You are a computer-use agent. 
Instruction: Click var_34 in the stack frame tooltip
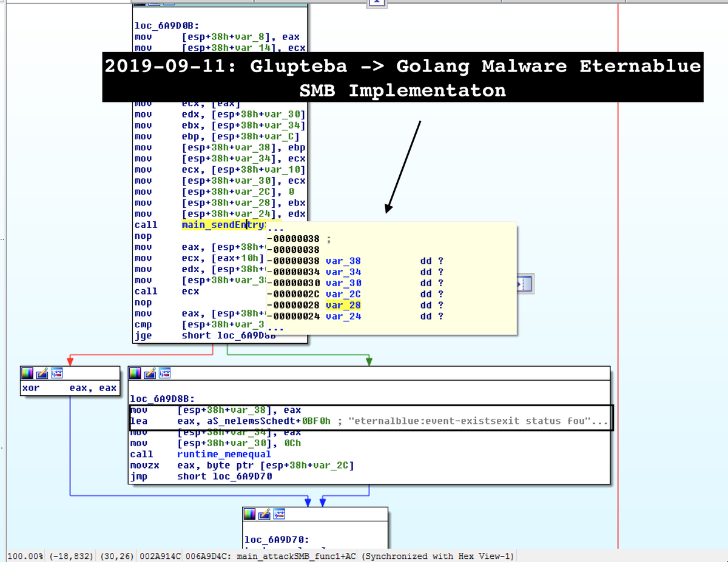(343, 272)
